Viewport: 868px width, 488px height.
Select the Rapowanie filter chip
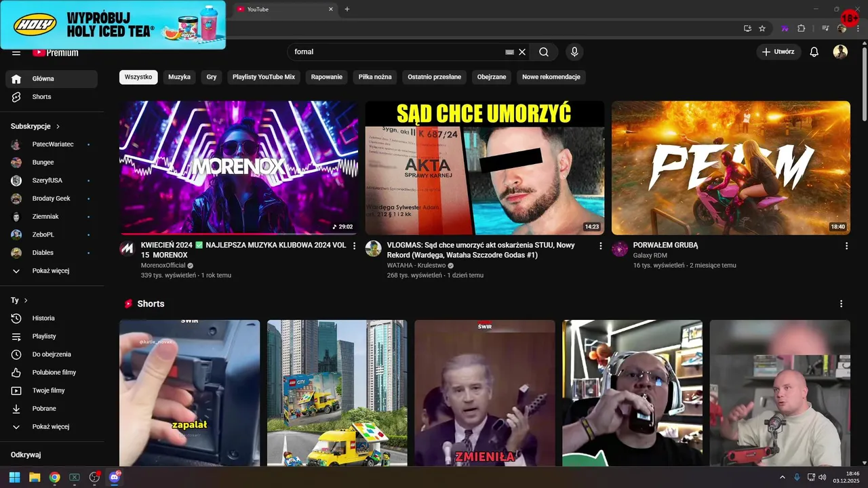pyautogui.click(x=327, y=77)
